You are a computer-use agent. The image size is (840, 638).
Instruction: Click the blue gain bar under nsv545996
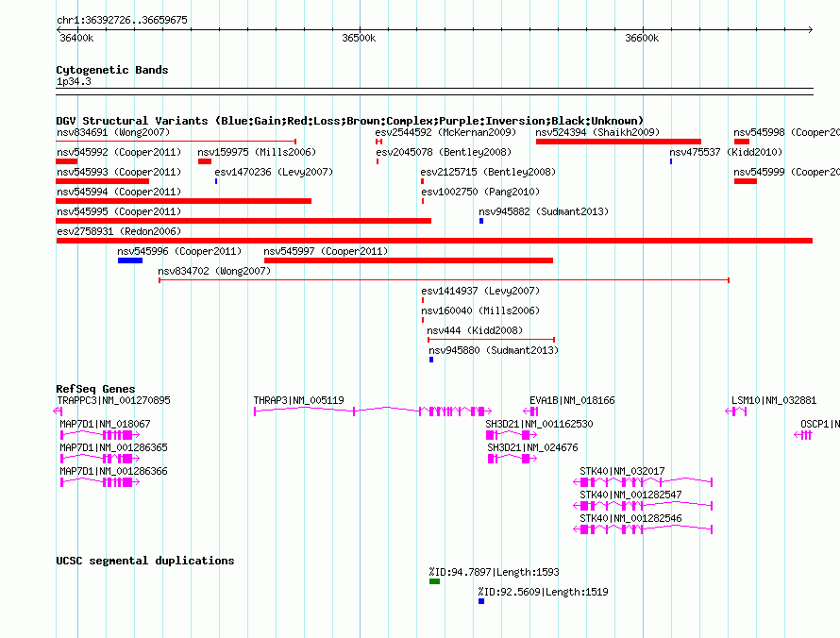click(x=130, y=260)
